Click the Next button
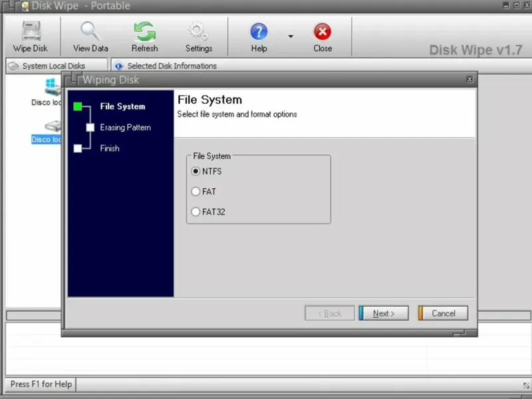The width and height of the screenshot is (532, 399). (384, 313)
